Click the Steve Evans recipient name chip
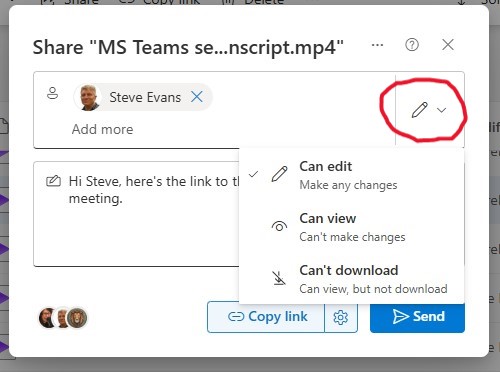This screenshot has height=372, width=500. (143, 97)
